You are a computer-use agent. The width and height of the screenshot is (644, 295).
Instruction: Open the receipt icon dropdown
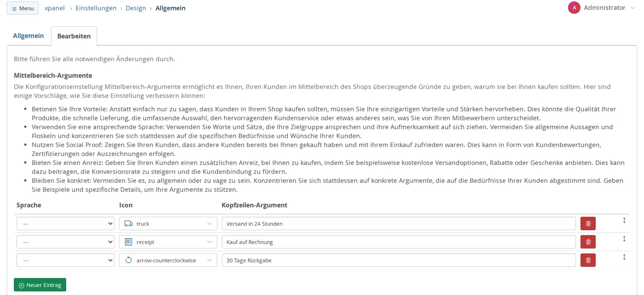168,242
